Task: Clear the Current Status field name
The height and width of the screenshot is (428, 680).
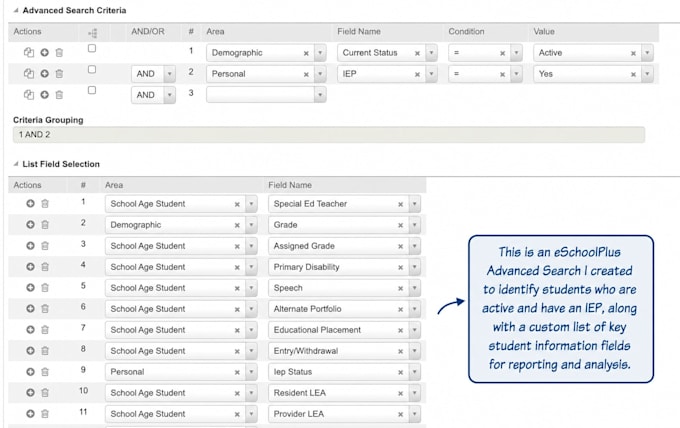Action: (417, 53)
